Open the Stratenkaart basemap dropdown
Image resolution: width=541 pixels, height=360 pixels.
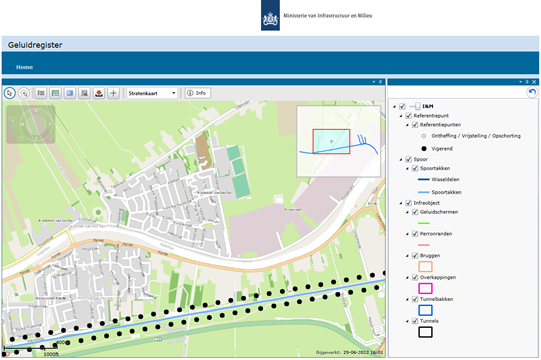pyautogui.click(x=152, y=93)
